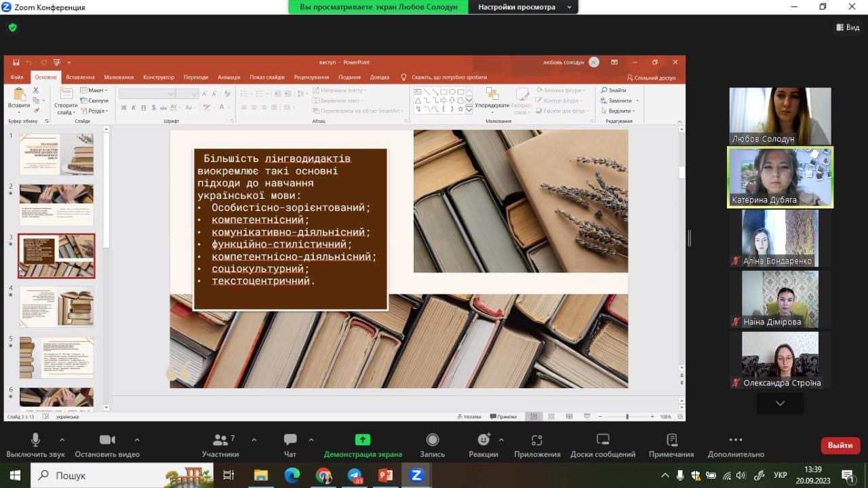
Task: Open the Упорядкувати arrange menu
Action: click(492, 99)
